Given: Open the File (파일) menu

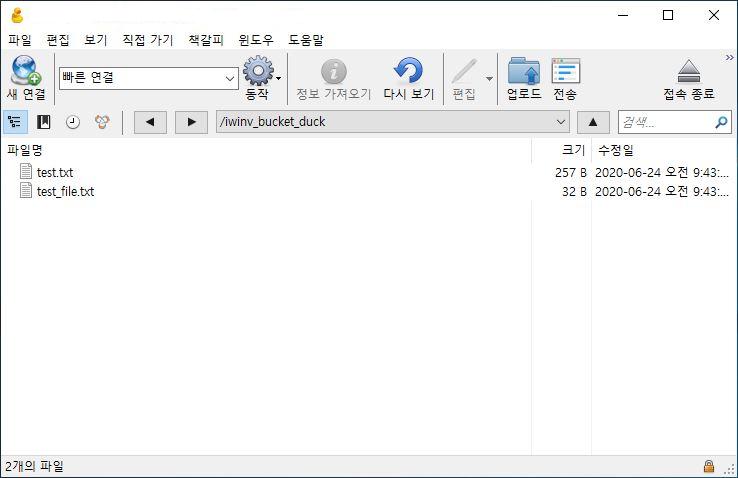Looking at the screenshot, I should (20, 40).
